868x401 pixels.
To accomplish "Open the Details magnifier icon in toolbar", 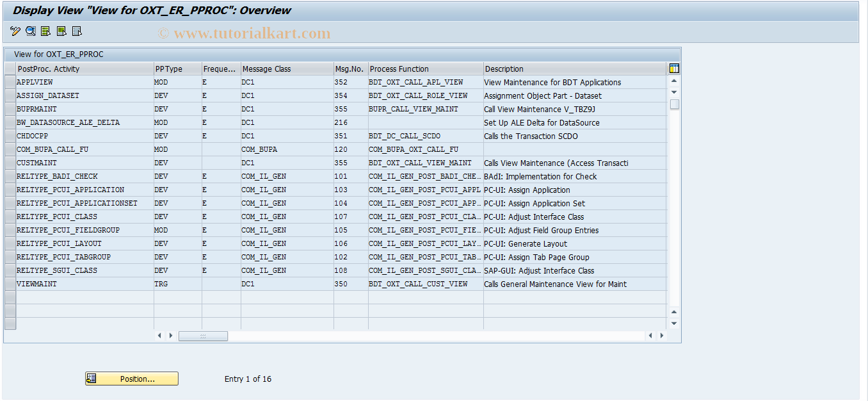I will coord(30,31).
